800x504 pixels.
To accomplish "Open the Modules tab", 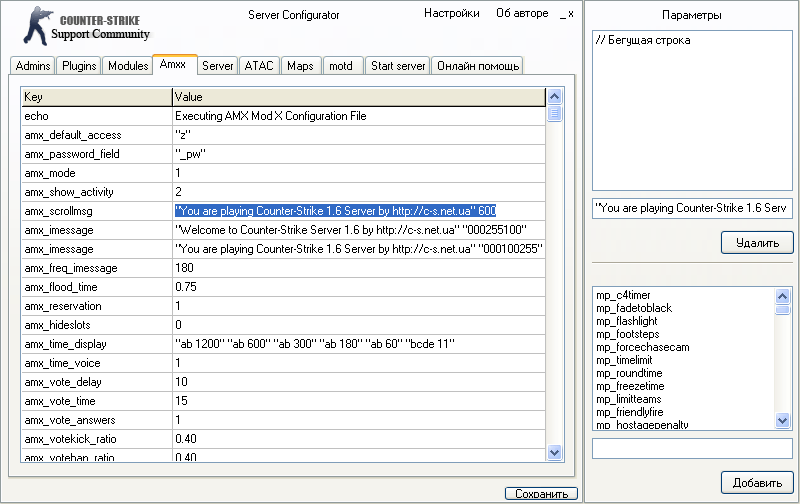I will [x=128, y=66].
